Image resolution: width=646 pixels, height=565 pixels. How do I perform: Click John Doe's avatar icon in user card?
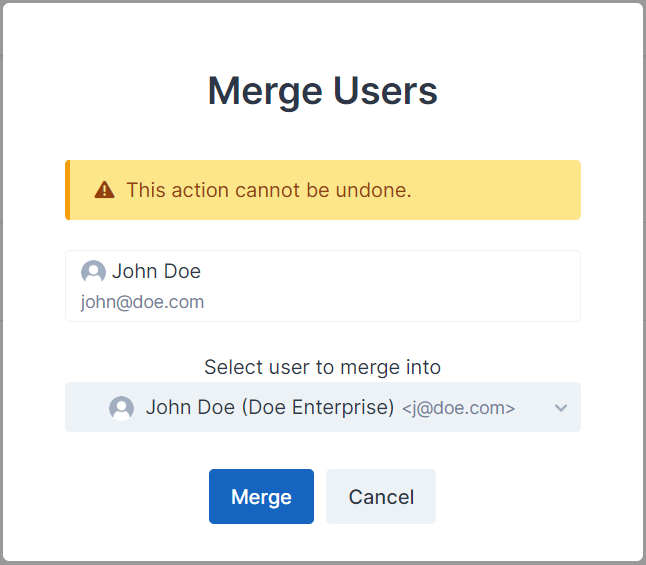pyautogui.click(x=93, y=272)
